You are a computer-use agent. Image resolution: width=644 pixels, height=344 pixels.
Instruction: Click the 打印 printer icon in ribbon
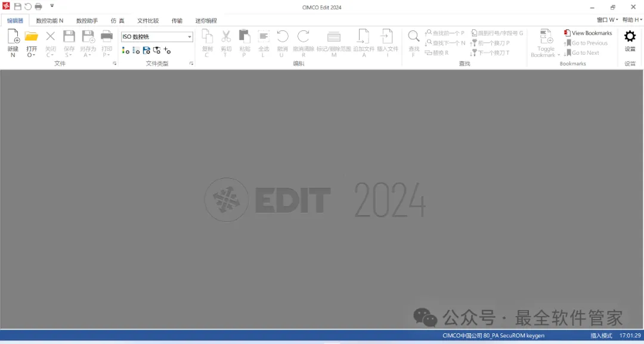pyautogui.click(x=107, y=36)
